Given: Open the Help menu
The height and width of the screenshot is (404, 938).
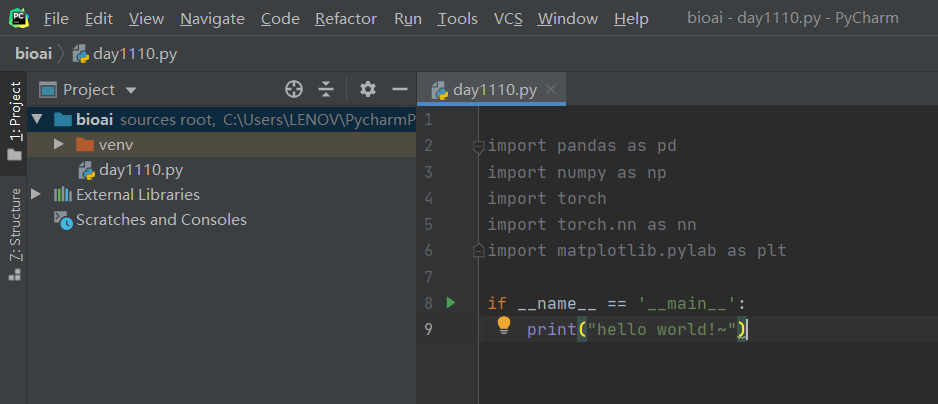Looking at the screenshot, I should 631,19.
